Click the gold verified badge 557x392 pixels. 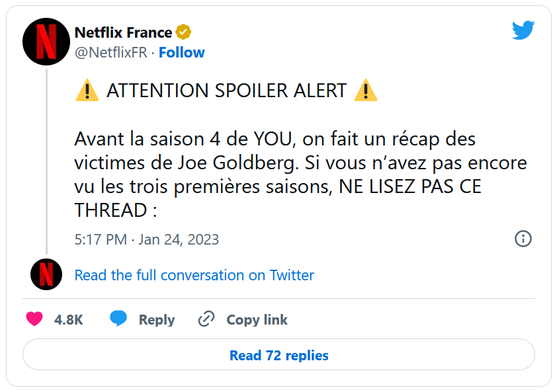(183, 32)
